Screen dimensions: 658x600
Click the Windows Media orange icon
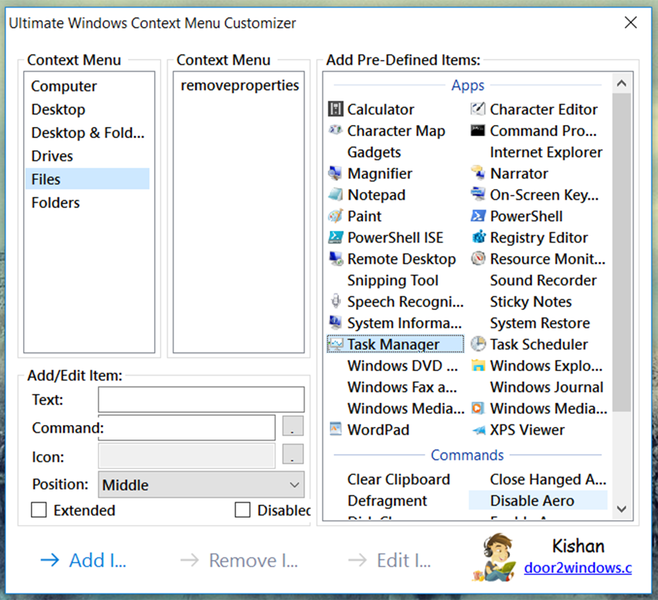click(478, 408)
